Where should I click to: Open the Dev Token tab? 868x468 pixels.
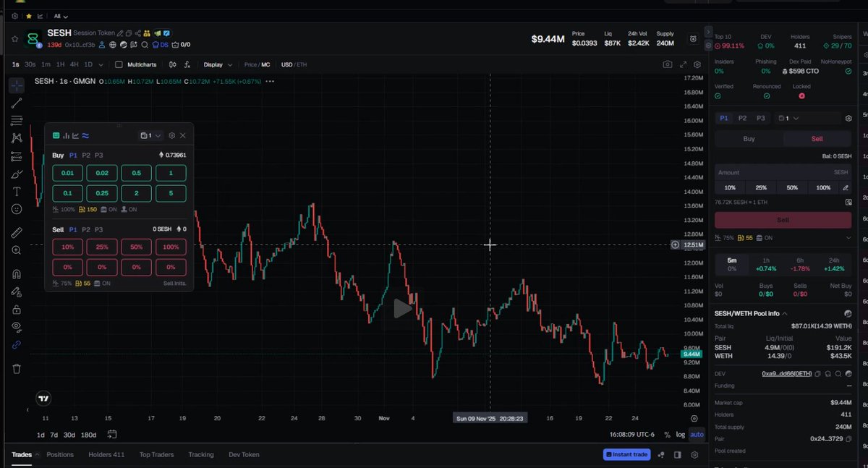244,455
